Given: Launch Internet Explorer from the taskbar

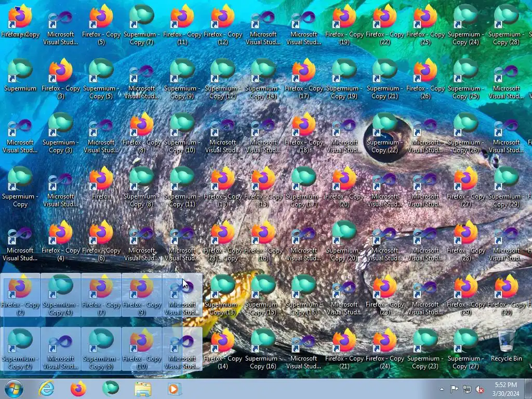Looking at the screenshot, I should 46,389.
